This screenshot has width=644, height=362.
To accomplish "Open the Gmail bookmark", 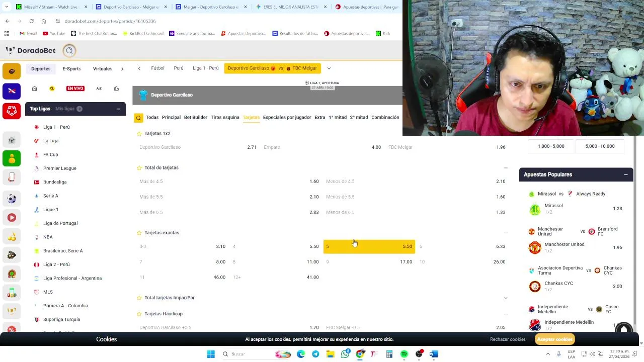I will point(29,34).
